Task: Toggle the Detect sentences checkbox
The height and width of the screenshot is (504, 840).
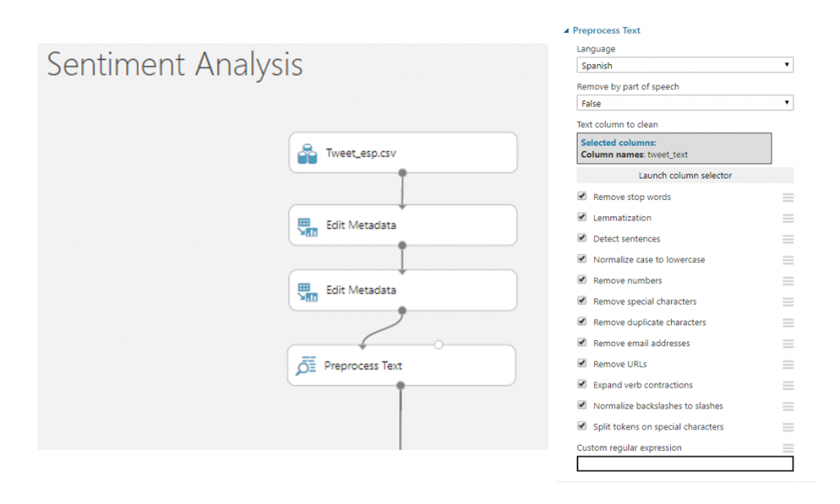Action: pyautogui.click(x=582, y=238)
